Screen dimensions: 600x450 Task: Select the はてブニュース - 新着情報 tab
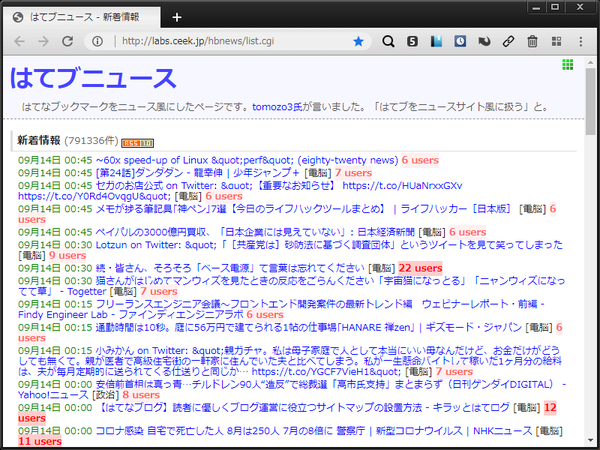tap(82, 17)
